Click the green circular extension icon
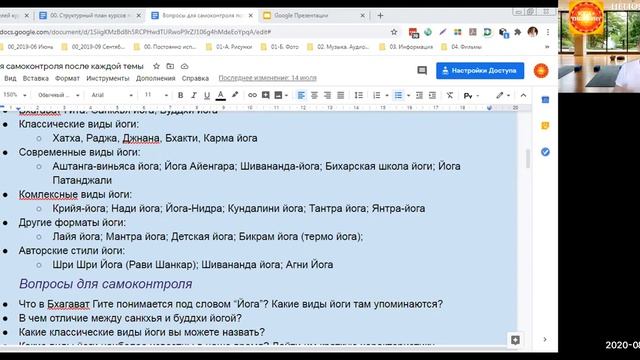Screen dimensions: 640x360 tap(428, 32)
